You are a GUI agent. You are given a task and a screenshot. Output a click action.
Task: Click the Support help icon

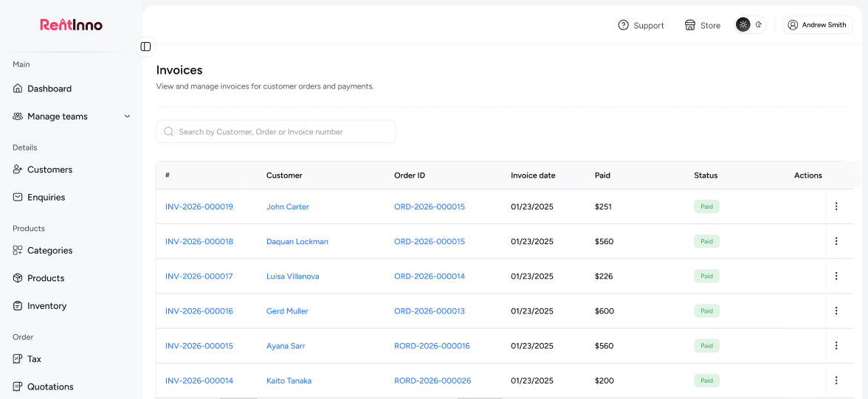[x=623, y=26]
